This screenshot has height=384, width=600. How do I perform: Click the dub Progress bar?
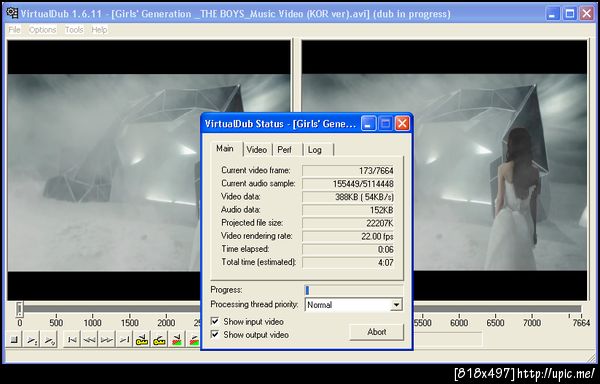pos(354,290)
